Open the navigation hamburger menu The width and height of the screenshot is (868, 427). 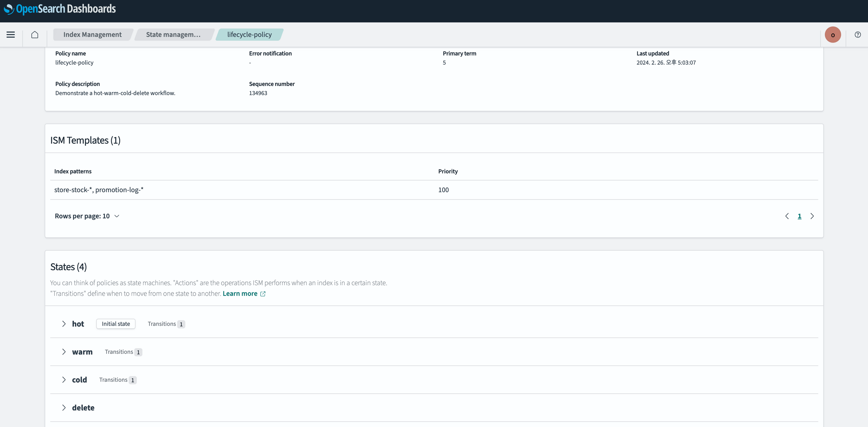point(11,34)
